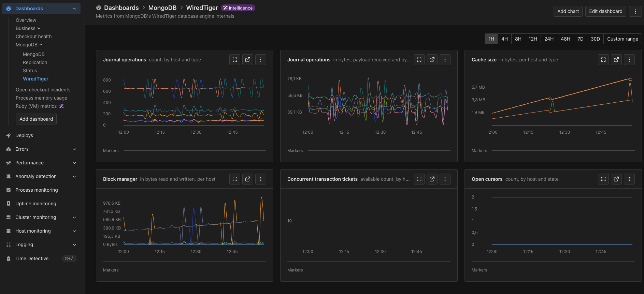644x294 pixels.
Task: Click Add dashboard in the sidebar
Action: (x=36, y=119)
